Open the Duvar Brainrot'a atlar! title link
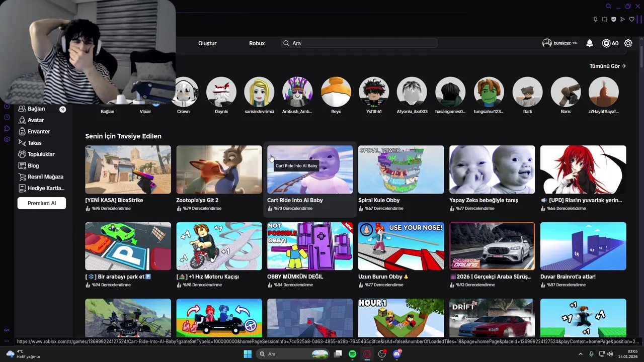 coord(568,277)
